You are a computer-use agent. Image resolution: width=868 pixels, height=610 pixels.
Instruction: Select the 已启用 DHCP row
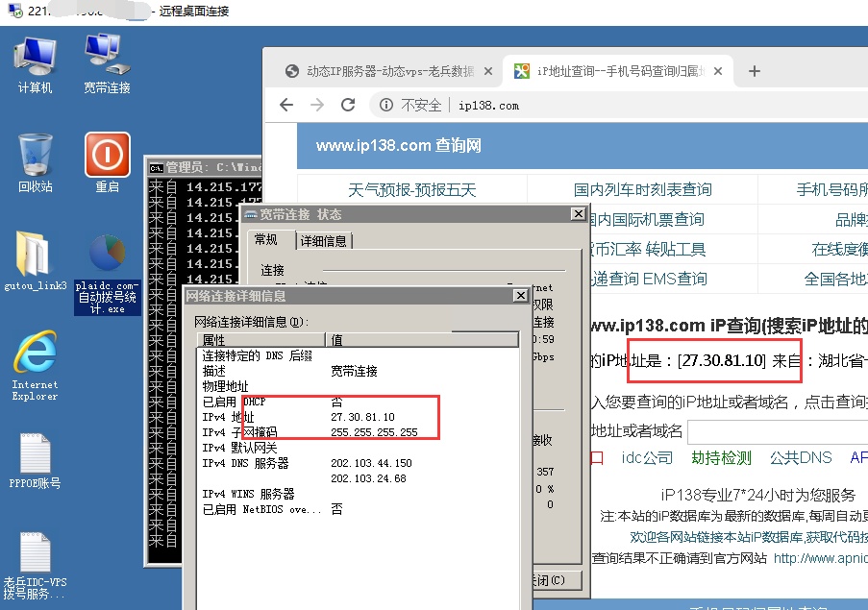358,403
